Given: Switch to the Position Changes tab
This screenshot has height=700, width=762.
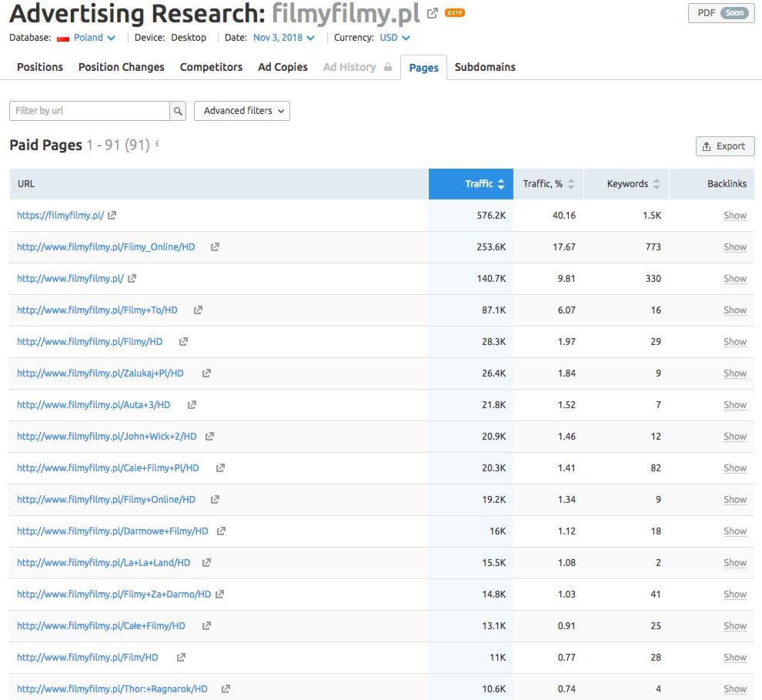Looking at the screenshot, I should click(x=122, y=67).
